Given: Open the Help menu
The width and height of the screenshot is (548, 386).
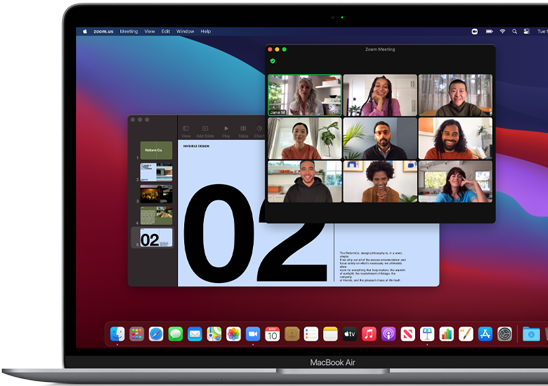Looking at the screenshot, I should (x=206, y=31).
